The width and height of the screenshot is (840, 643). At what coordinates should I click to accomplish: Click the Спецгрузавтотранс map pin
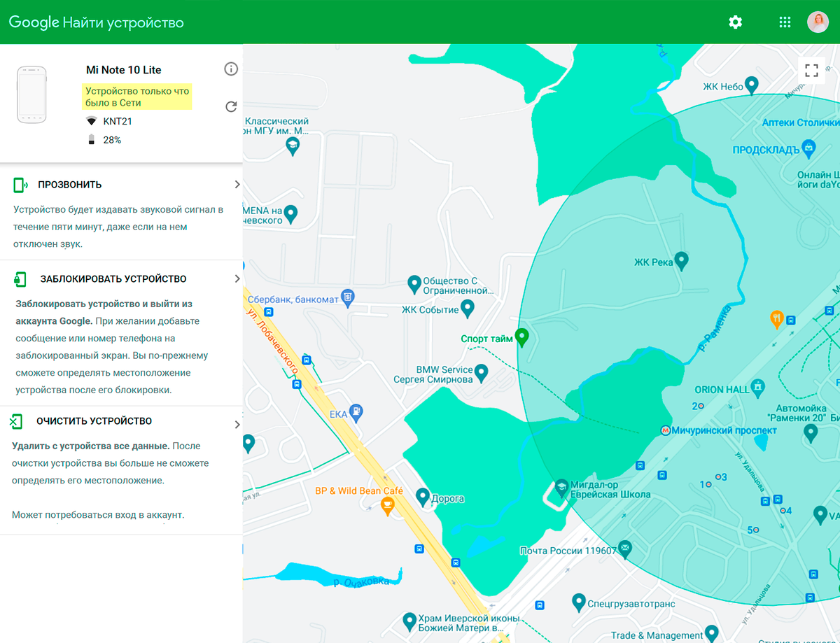pos(578,602)
